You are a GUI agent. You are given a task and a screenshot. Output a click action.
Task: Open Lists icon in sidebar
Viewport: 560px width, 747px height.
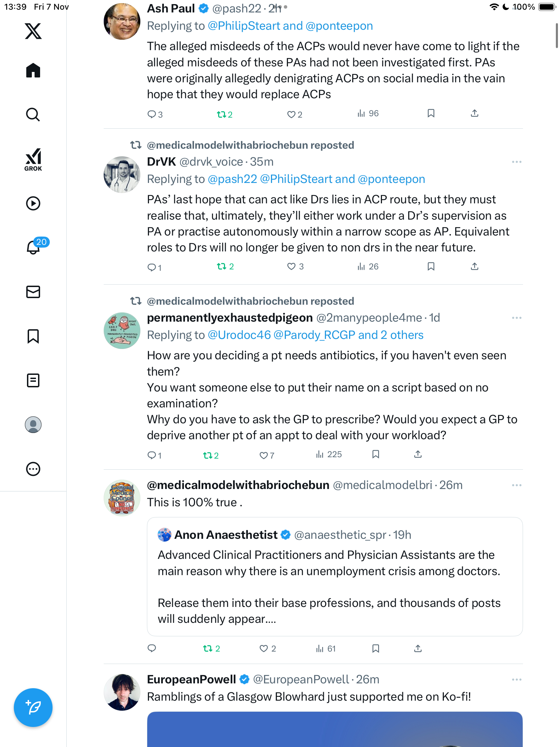pos(33,380)
